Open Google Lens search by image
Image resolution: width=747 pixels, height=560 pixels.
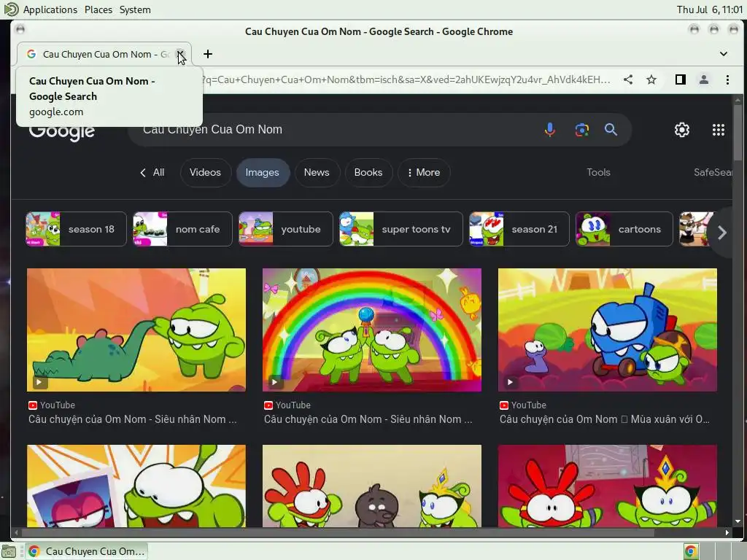581,130
